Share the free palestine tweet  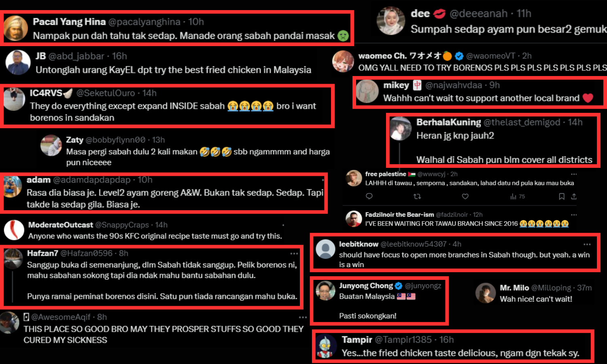[x=574, y=197]
